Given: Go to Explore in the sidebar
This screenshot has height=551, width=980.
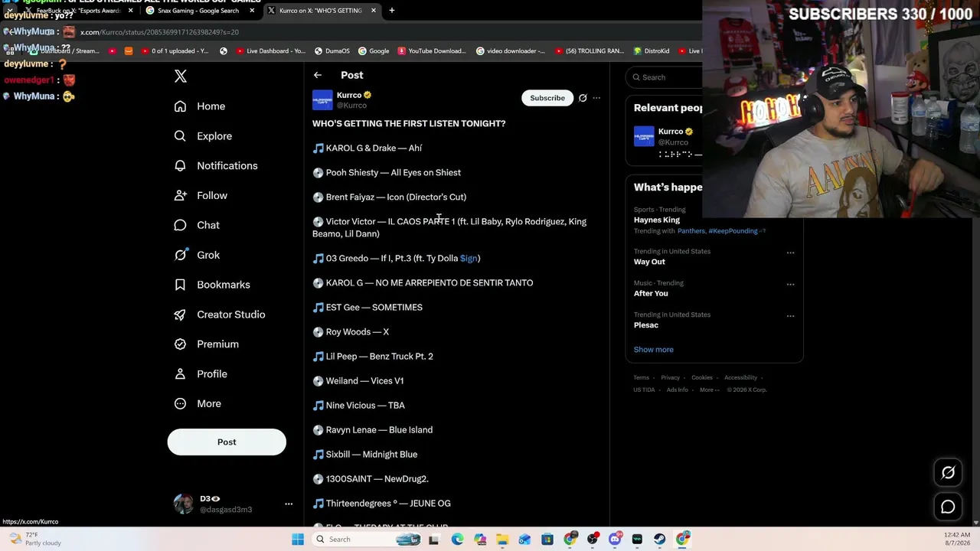Looking at the screenshot, I should point(203,136).
